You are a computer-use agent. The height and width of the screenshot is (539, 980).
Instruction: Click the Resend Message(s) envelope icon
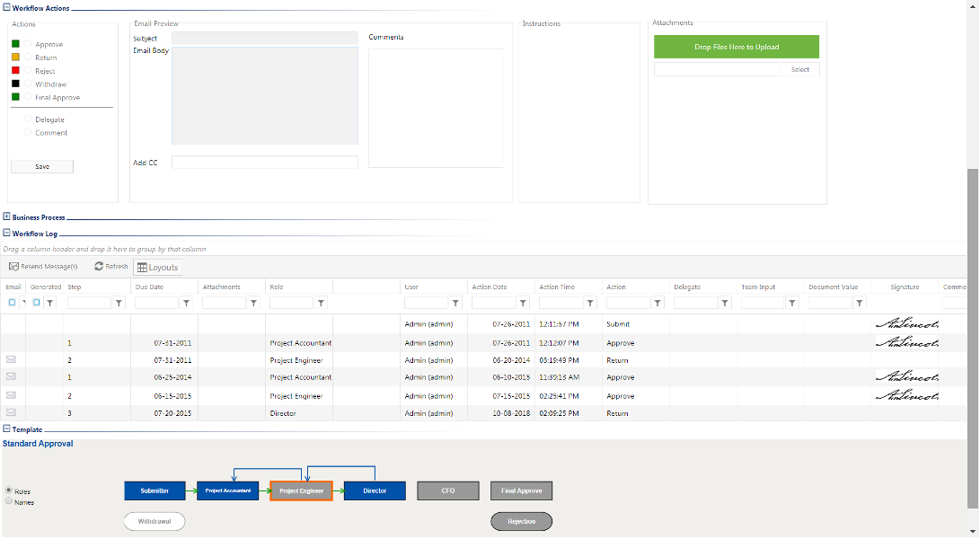13,267
